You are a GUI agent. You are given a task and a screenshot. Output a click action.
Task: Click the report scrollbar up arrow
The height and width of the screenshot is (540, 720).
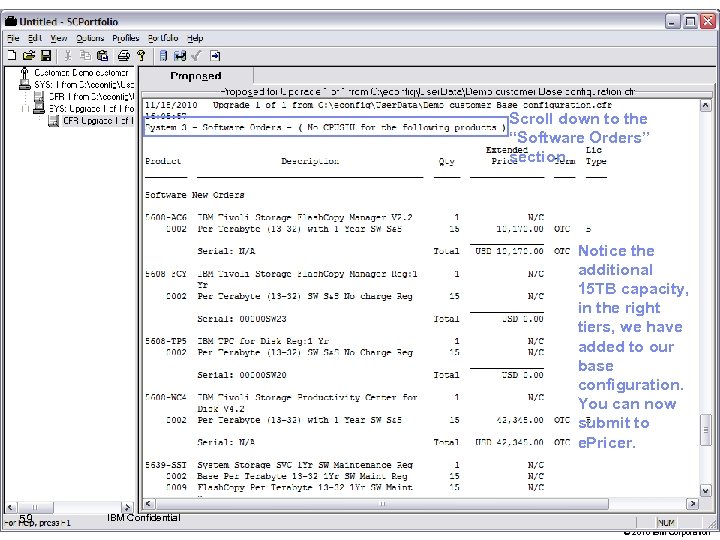point(706,104)
